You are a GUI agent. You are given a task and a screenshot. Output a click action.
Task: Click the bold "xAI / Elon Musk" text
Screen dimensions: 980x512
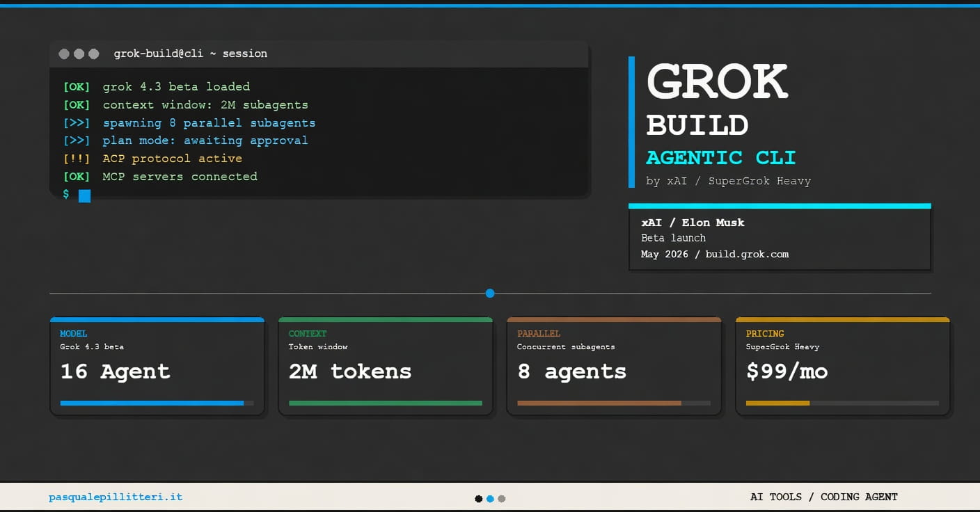pos(693,223)
